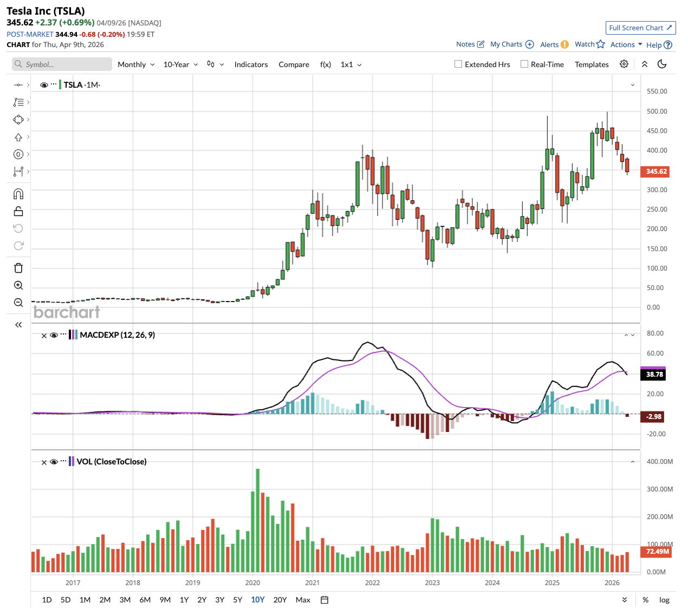Zoom out using the magnifier minus icon
The width and height of the screenshot is (688, 616).
[18, 303]
